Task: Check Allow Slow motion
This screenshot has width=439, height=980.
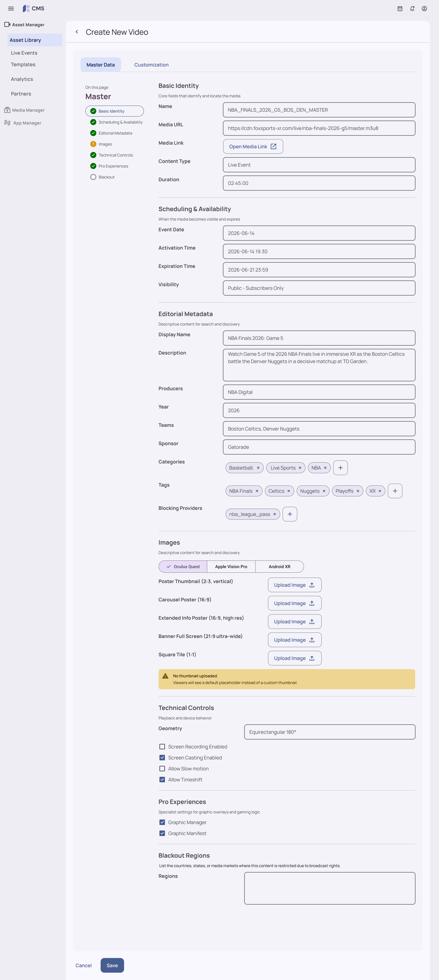Action: [162, 769]
